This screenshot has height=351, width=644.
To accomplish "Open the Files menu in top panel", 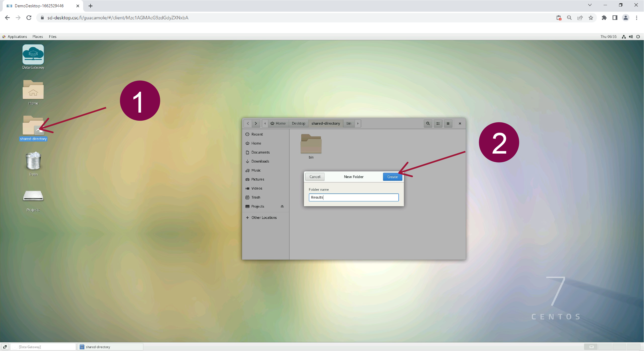I will [x=53, y=36].
